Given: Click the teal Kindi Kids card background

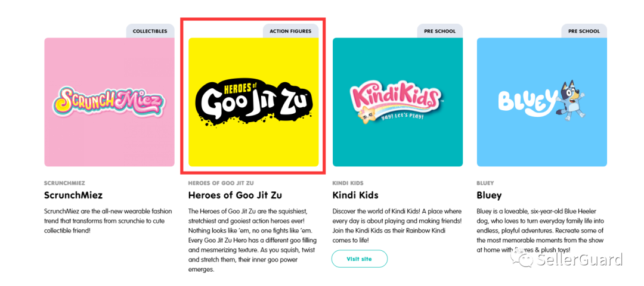Looking at the screenshot, I should pos(370,149).
